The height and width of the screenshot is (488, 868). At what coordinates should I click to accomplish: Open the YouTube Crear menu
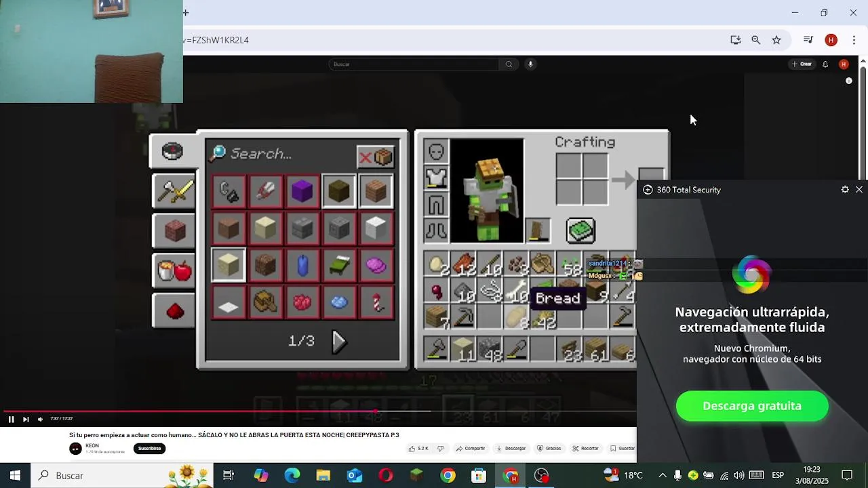pos(802,64)
